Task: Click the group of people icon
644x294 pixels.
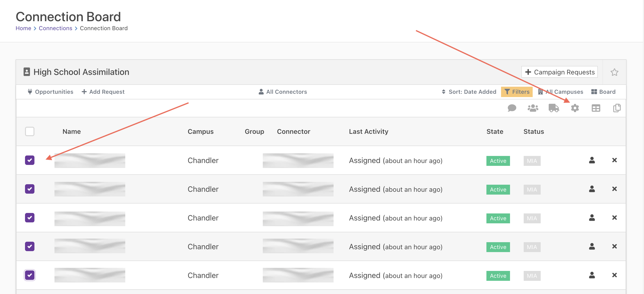Action: point(533,108)
